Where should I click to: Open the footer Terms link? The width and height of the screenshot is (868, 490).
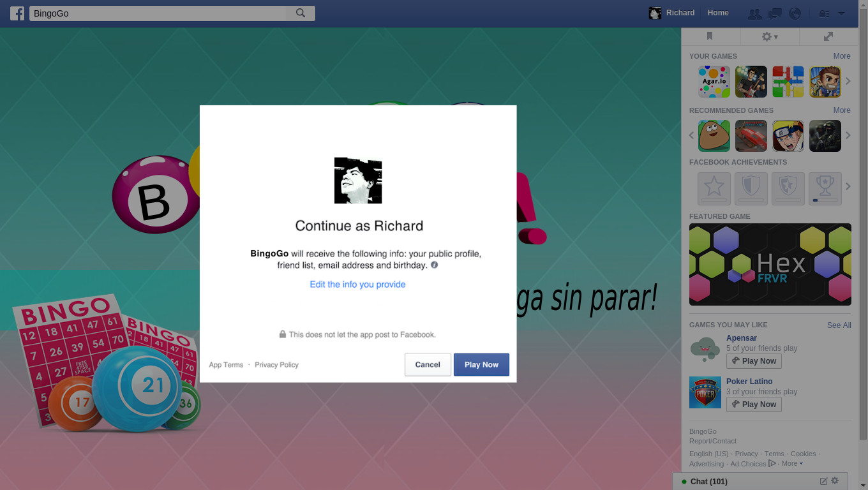tap(774, 454)
